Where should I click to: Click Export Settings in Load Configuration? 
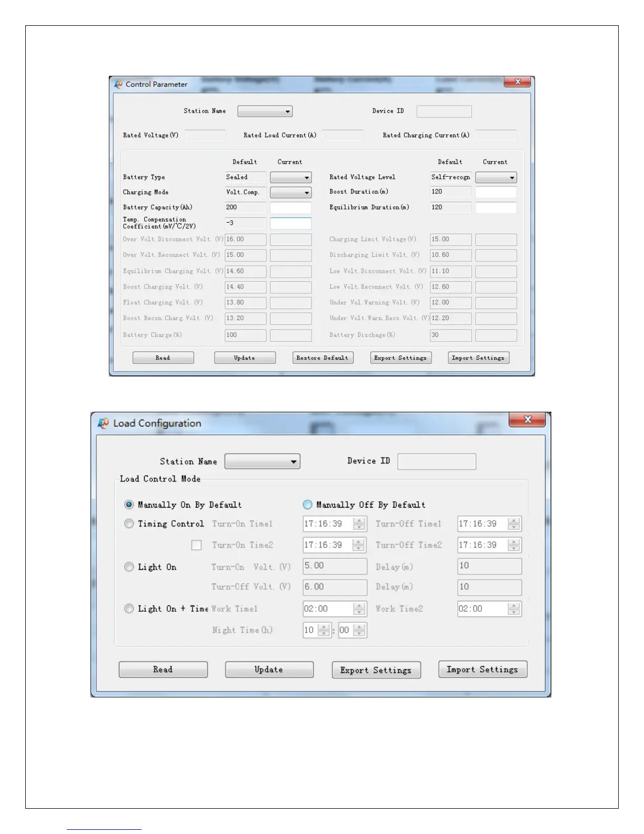(376, 670)
